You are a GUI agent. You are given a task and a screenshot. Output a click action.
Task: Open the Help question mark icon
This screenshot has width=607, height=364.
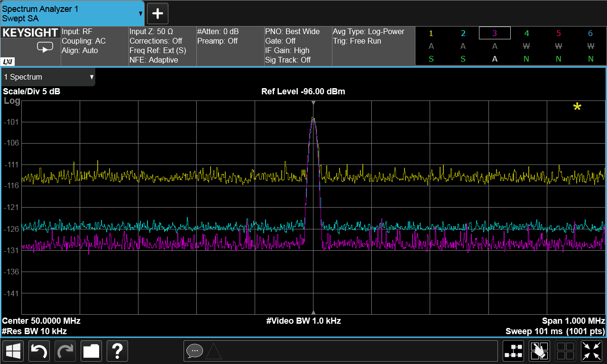click(117, 351)
